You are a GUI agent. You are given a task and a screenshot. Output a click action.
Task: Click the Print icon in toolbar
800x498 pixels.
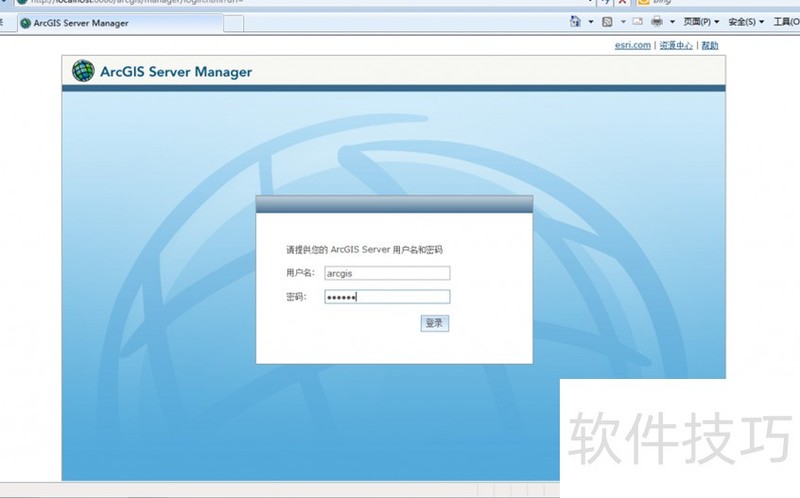click(657, 21)
